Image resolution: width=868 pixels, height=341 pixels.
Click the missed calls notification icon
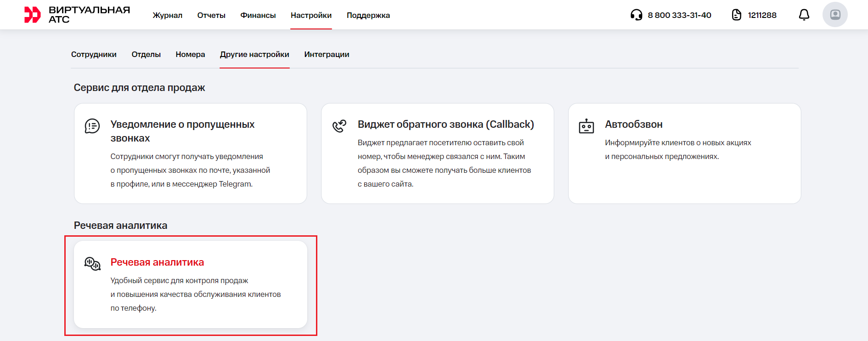click(92, 126)
